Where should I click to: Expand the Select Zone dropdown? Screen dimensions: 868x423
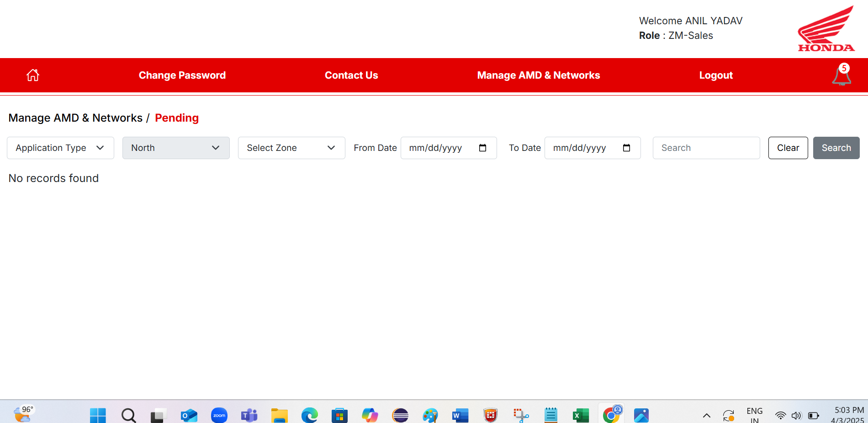point(291,148)
